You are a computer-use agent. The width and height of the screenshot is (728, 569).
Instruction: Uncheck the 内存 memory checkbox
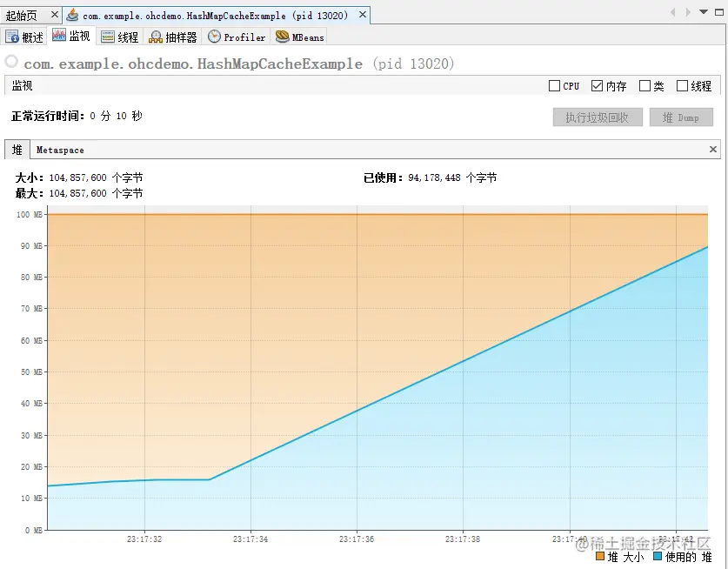click(597, 85)
